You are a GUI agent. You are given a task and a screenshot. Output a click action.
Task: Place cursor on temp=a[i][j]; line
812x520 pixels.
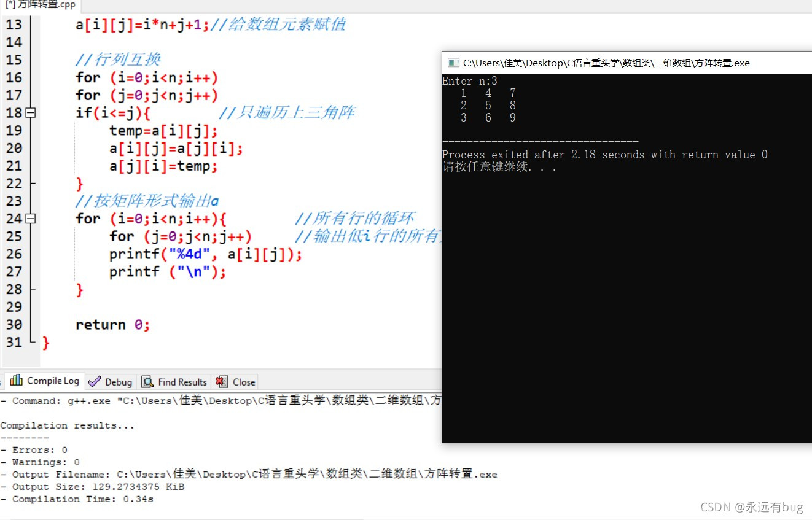tap(163, 131)
